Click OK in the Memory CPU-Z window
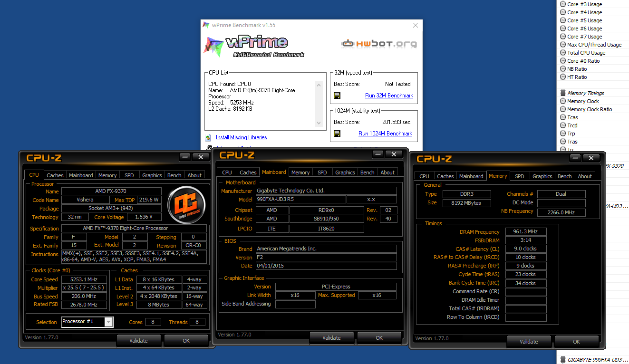This screenshot has height=364, width=629. (576, 341)
